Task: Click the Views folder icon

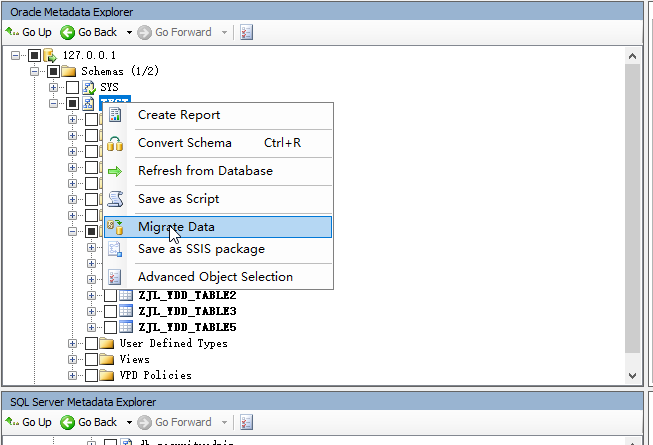Action: coord(107,359)
